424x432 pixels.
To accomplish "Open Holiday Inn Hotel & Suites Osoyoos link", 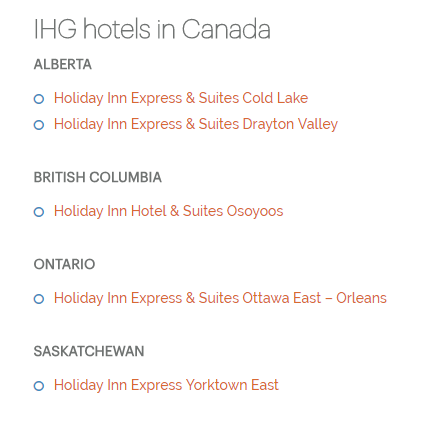I will click(169, 211).
